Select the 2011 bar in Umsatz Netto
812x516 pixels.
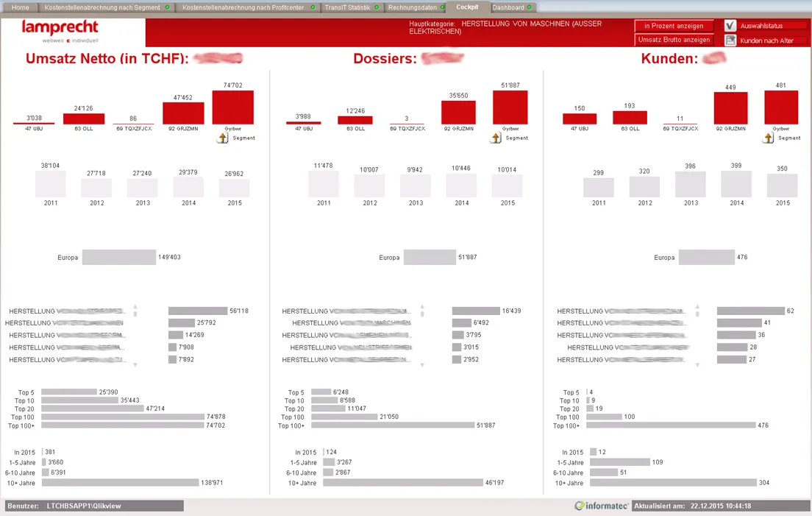coord(51,183)
